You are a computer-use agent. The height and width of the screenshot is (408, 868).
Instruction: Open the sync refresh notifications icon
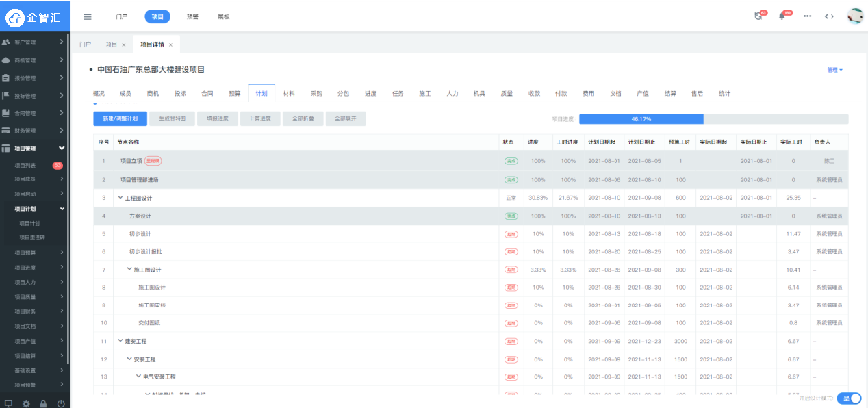(x=758, y=16)
